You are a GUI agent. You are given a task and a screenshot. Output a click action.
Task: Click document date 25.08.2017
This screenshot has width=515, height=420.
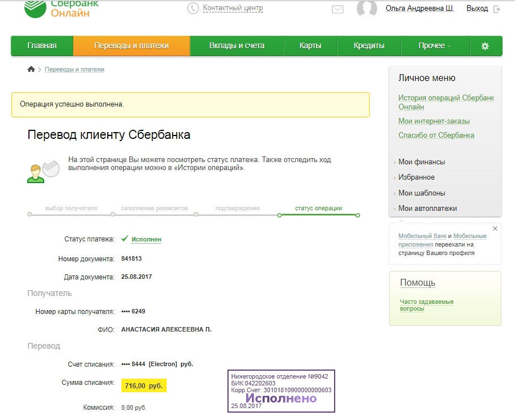click(136, 277)
